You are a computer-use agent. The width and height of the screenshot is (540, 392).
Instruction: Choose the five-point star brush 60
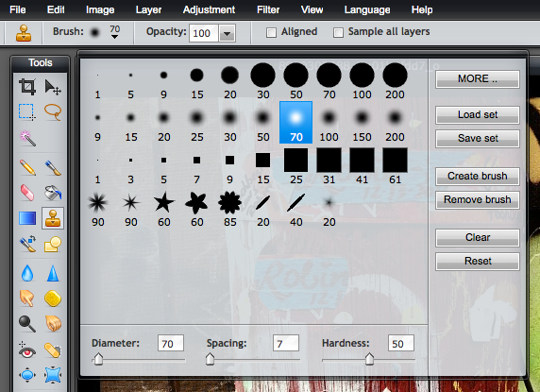[x=163, y=202]
